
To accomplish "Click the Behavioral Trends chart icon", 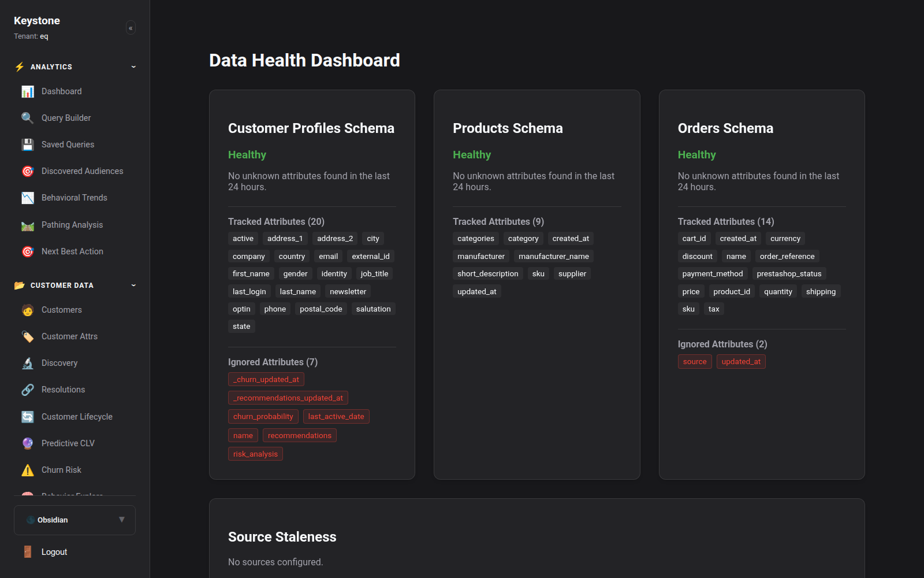I will (x=28, y=198).
